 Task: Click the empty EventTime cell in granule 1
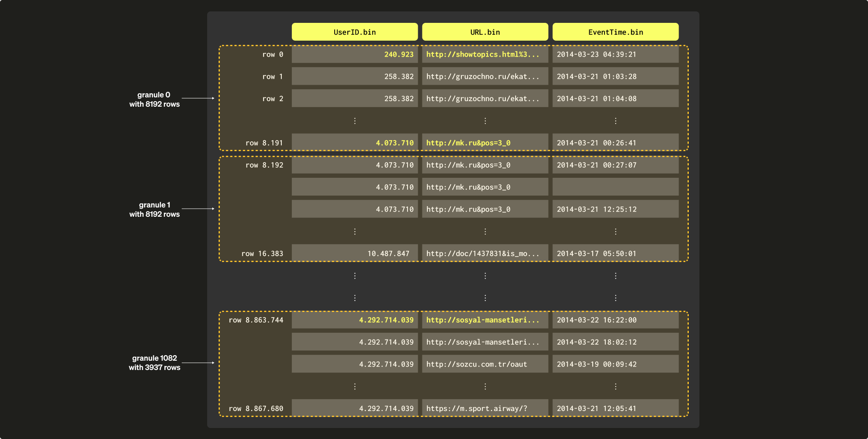[615, 187]
